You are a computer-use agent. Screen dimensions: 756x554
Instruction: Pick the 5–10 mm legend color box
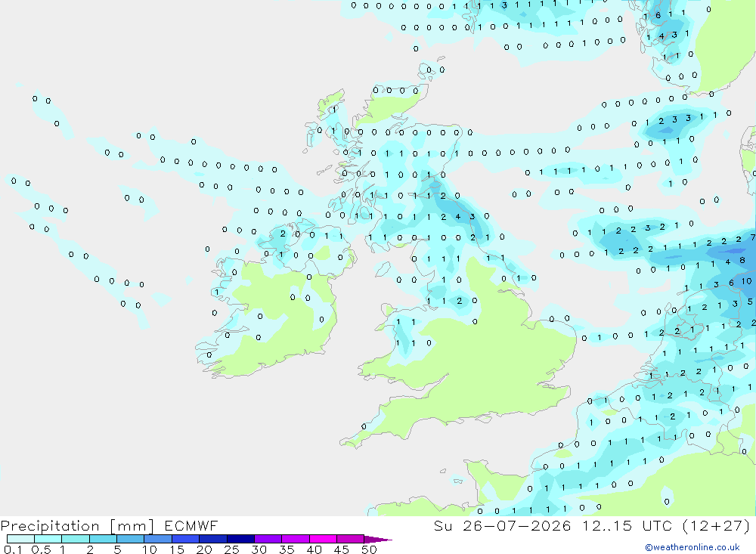[x=131, y=539]
